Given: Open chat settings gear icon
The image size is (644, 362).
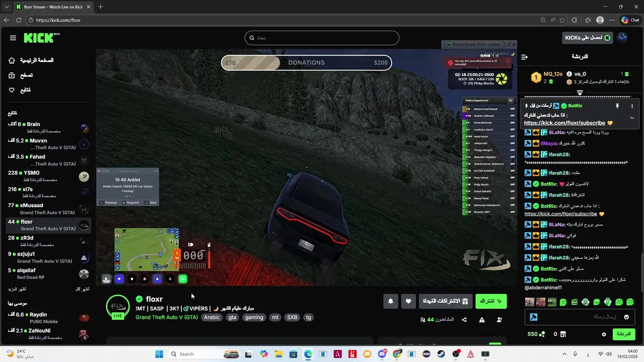Looking at the screenshot, I should 604,334.
